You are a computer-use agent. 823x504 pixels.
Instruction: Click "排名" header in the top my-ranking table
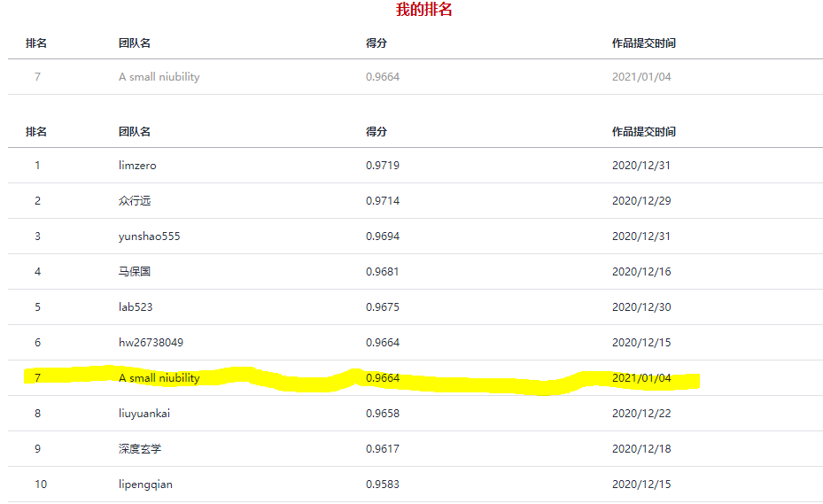pyautogui.click(x=36, y=43)
